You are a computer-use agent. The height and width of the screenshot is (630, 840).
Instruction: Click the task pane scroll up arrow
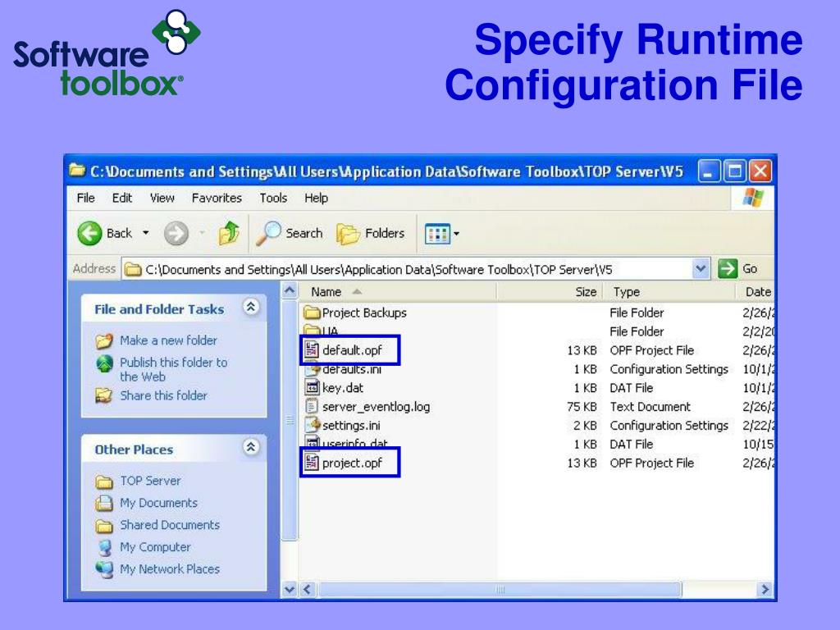click(290, 291)
